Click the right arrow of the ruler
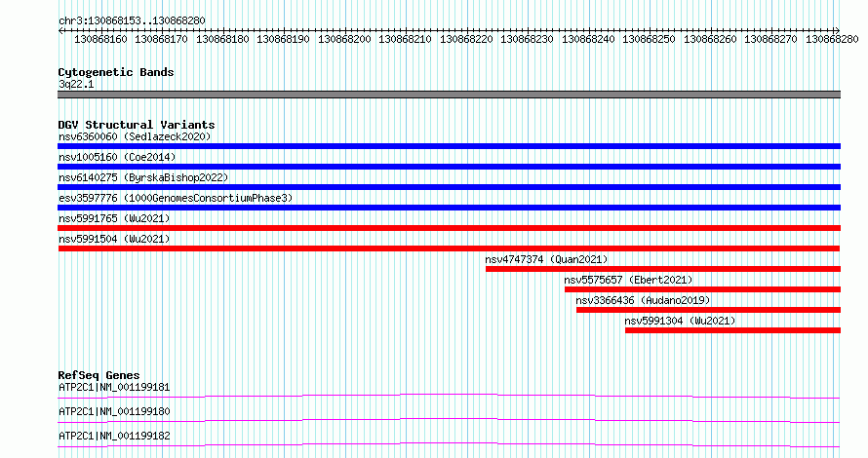This screenshot has height=458, width=868. click(x=837, y=31)
